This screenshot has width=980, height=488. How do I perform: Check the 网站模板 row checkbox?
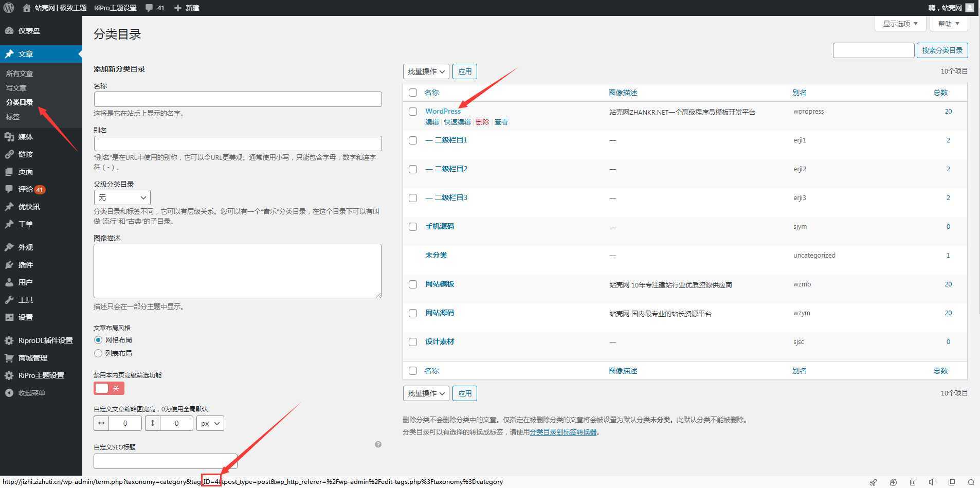point(413,284)
